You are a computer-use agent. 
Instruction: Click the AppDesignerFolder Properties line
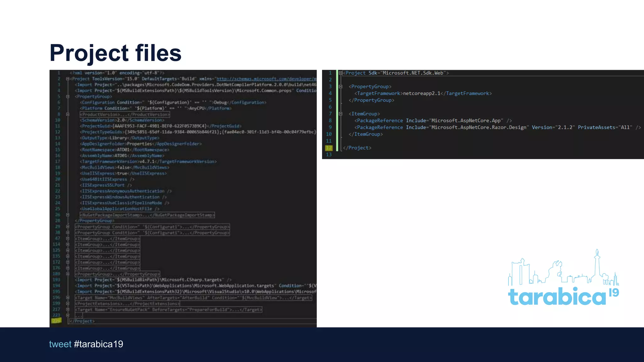[x=141, y=144]
